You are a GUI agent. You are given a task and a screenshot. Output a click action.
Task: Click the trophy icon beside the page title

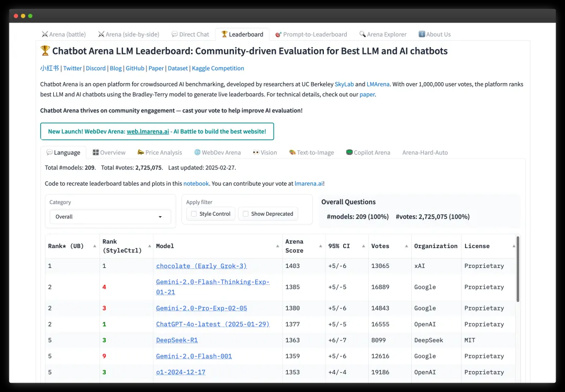coord(45,50)
